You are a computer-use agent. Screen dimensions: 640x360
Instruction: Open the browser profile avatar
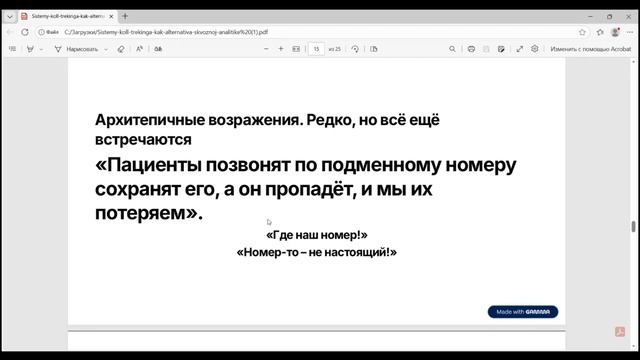click(615, 32)
